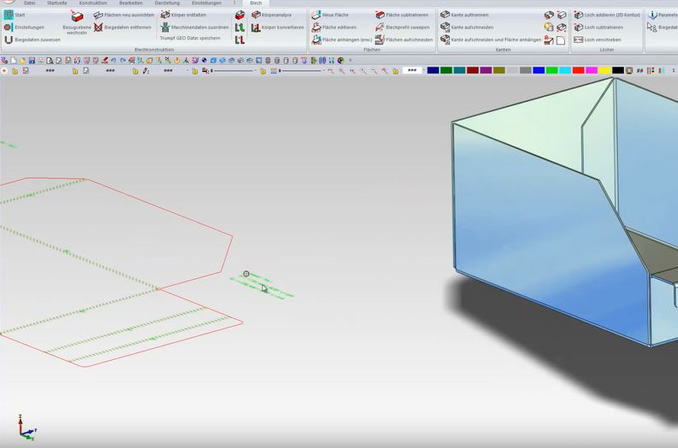Click the Kante auftrennen icon

[445, 15]
